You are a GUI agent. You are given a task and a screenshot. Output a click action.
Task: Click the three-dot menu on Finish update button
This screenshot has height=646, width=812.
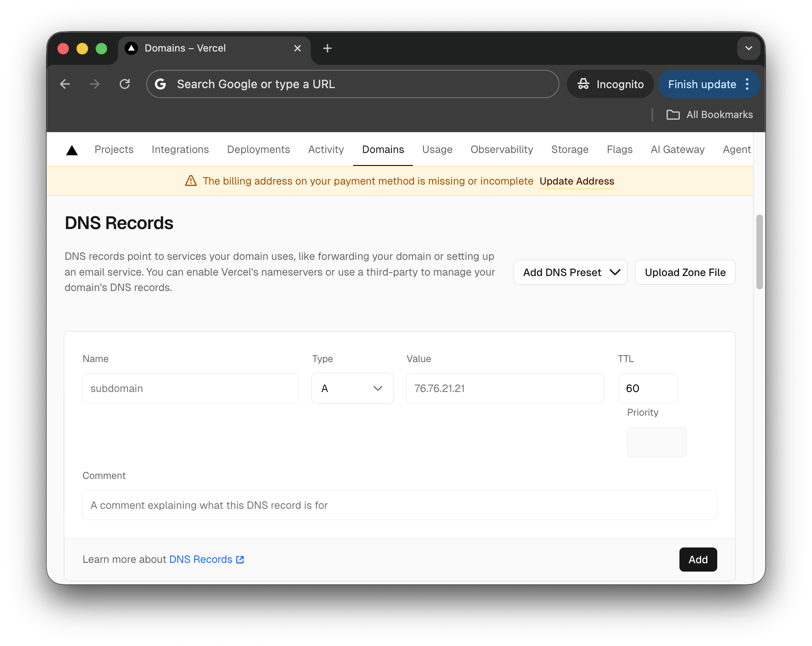coord(747,84)
